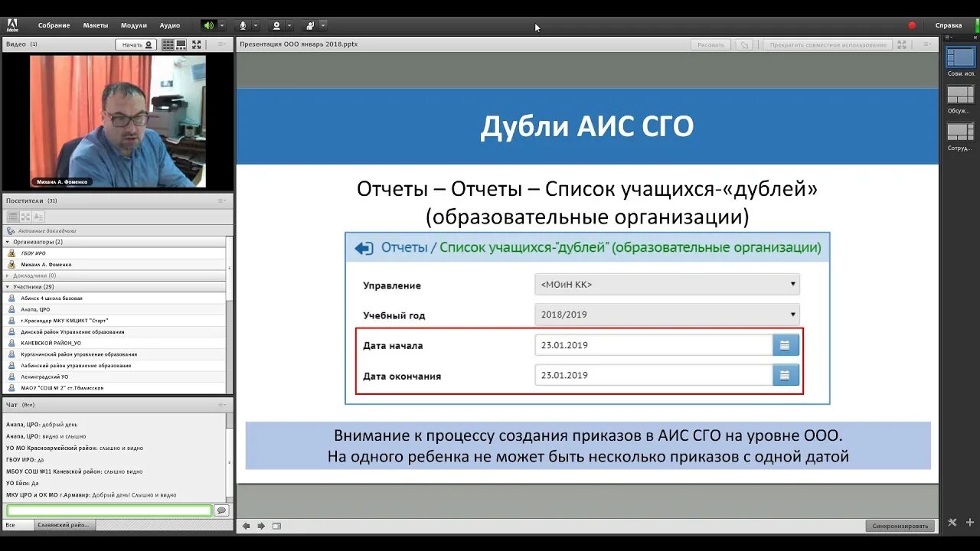Click the red recording indicator
Screen dimensions: 980x551
(912, 25)
